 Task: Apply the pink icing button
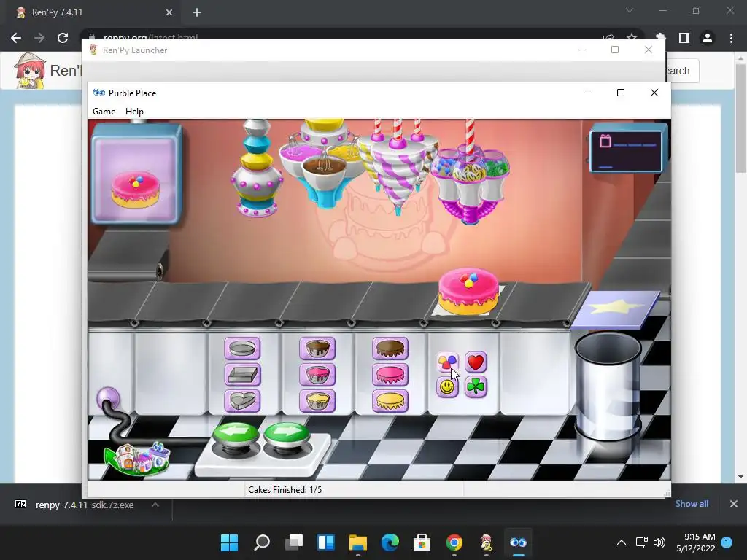click(x=390, y=375)
